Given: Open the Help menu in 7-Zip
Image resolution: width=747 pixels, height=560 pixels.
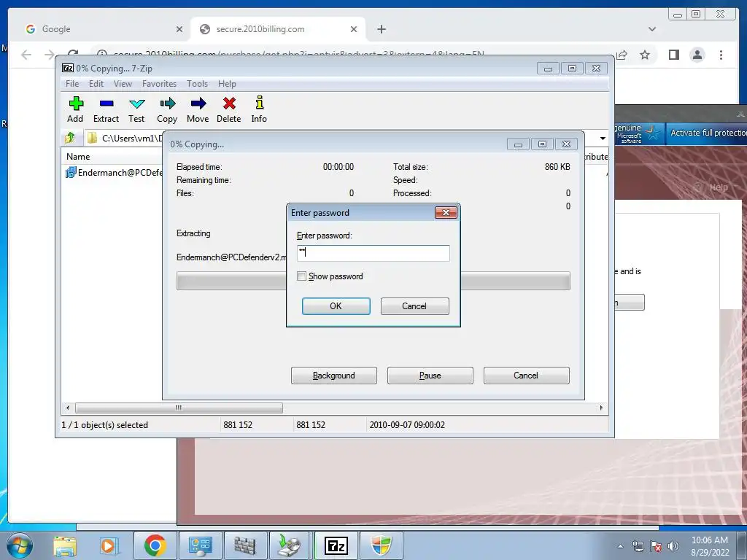Looking at the screenshot, I should coord(228,84).
